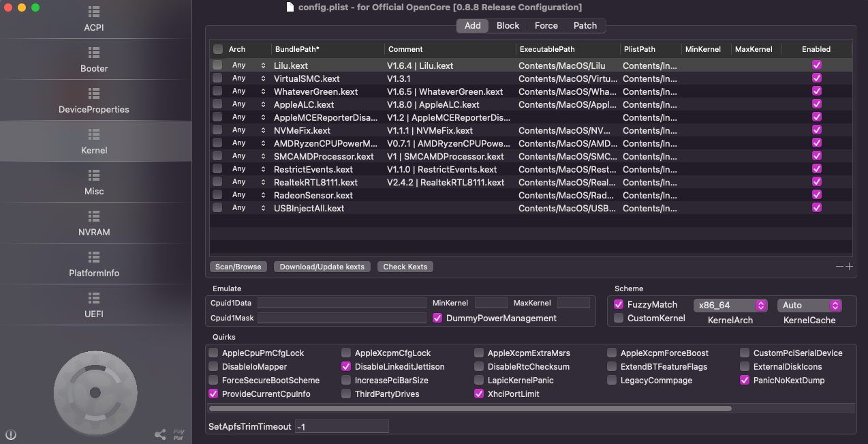Select PlatformInfo sidebar icon

(x=94, y=257)
